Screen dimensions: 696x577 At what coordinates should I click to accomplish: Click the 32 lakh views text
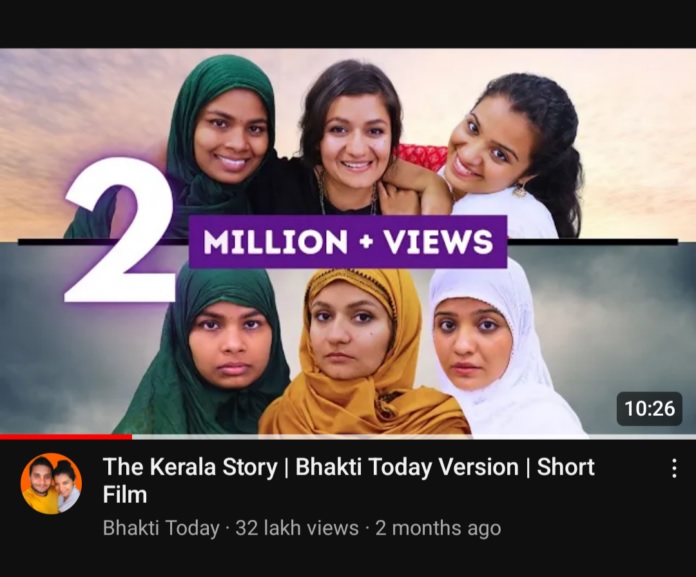297,528
